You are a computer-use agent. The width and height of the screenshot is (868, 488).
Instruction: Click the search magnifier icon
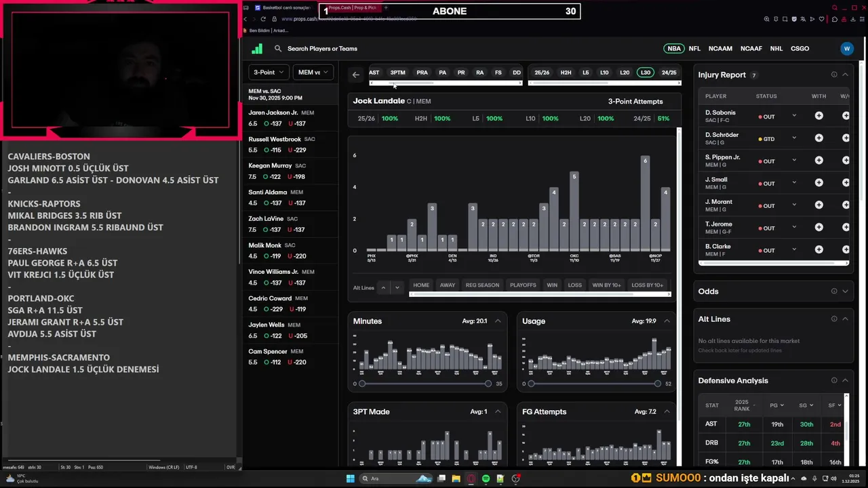(x=278, y=49)
